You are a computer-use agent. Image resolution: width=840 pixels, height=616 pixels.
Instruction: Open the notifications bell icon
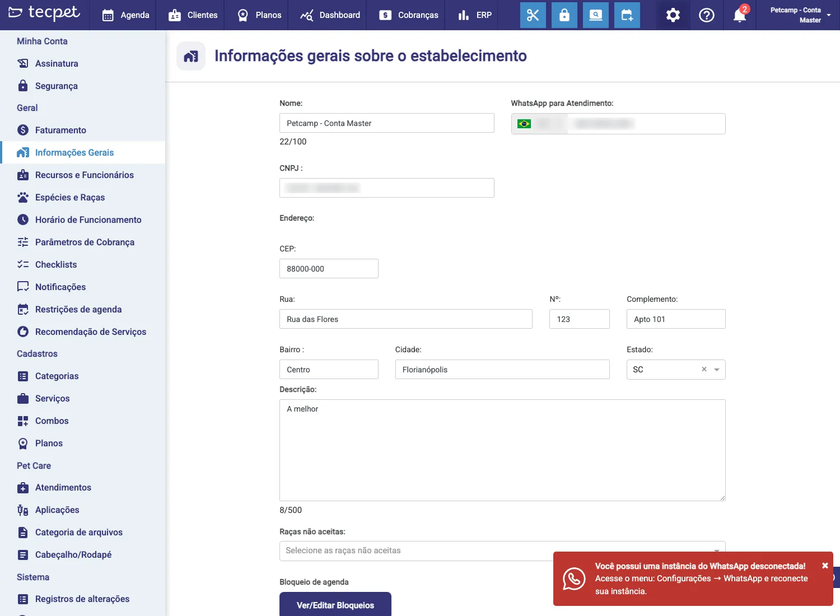pos(740,15)
